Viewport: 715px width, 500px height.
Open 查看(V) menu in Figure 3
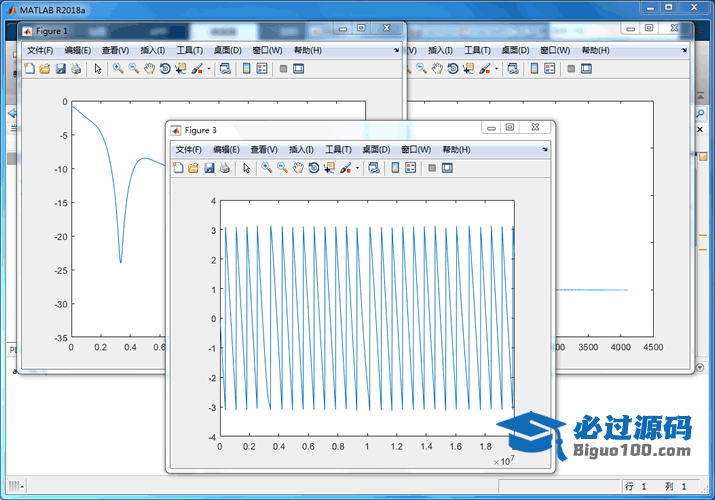[x=264, y=149]
